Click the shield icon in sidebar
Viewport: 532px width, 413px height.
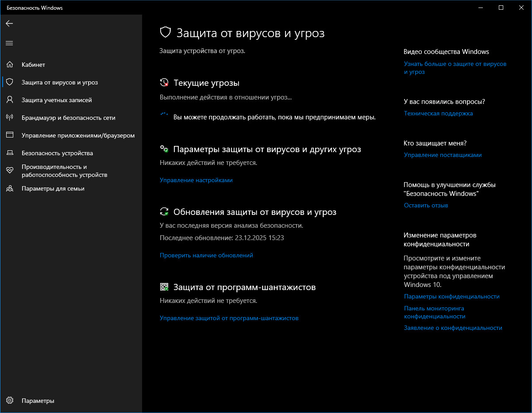(10, 82)
